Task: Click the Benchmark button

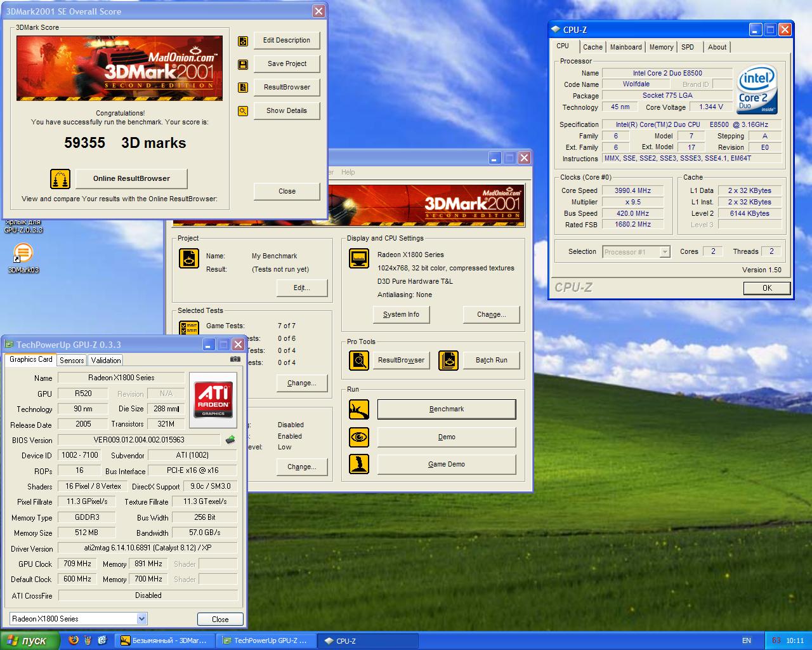Action: [x=447, y=409]
